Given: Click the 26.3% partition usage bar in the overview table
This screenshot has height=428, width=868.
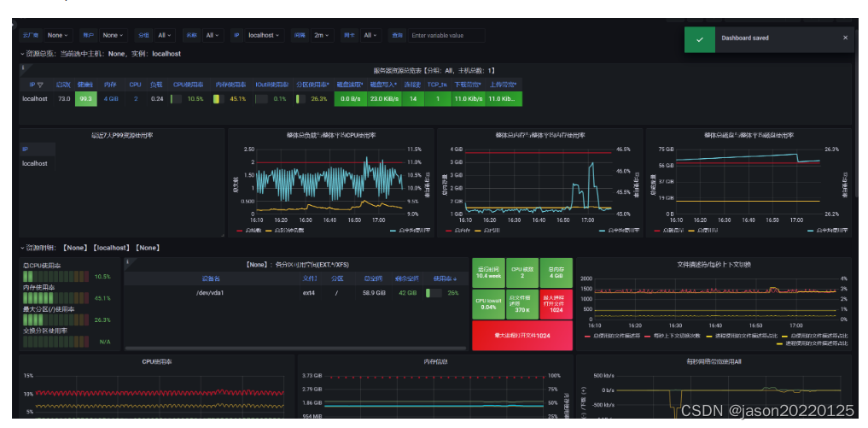Looking at the screenshot, I should 312,99.
